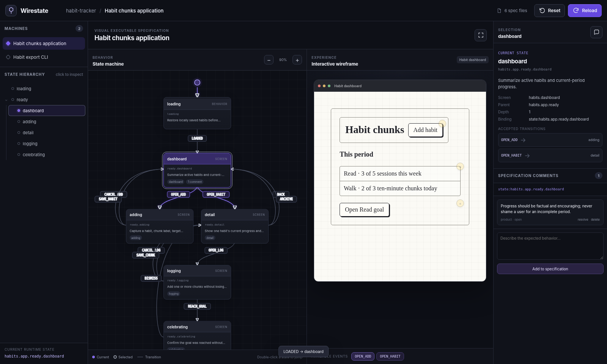Click Open Read goal button in wireframe
Screen dimensions: 607x364
pyautogui.click(x=364, y=210)
